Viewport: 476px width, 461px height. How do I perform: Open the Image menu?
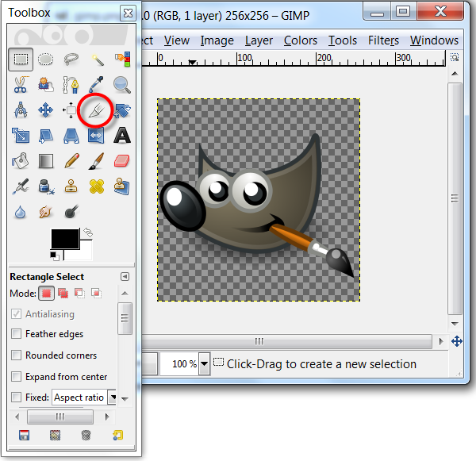(x=217, y=40)
